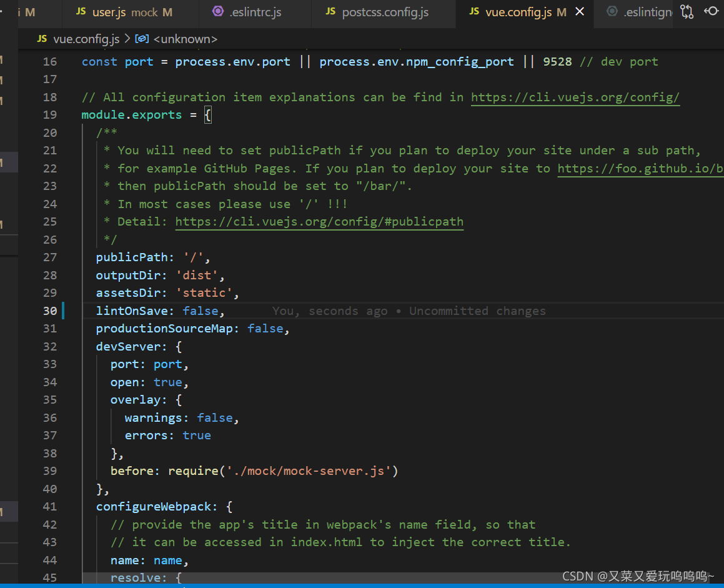The height and width of the screenshot is (588, 724).
Task: Click the compare changes icon in the editor toolbar
Action: click(x=687, y=11)
